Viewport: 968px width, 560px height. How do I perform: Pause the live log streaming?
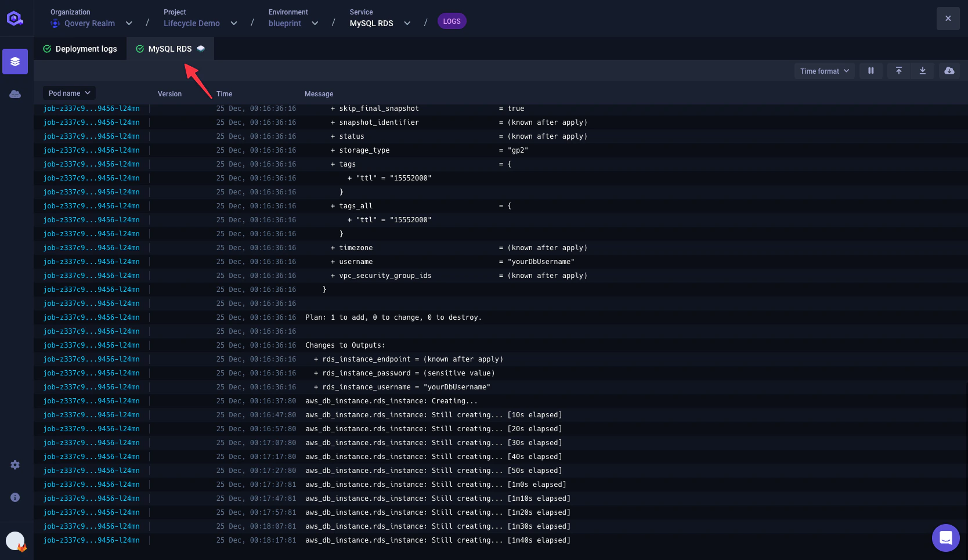click(x=871, y=70)
